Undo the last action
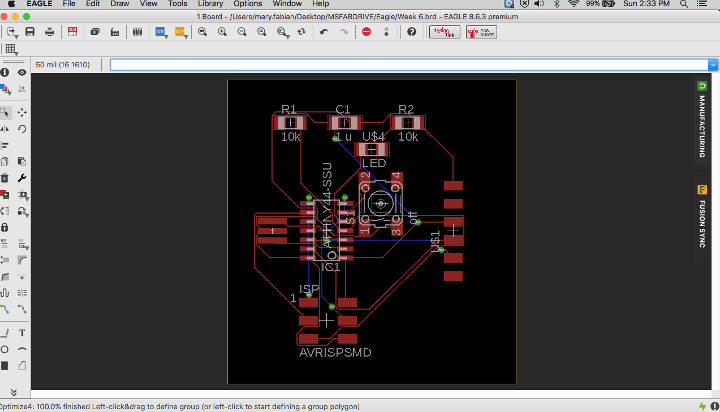 (324, 32)
